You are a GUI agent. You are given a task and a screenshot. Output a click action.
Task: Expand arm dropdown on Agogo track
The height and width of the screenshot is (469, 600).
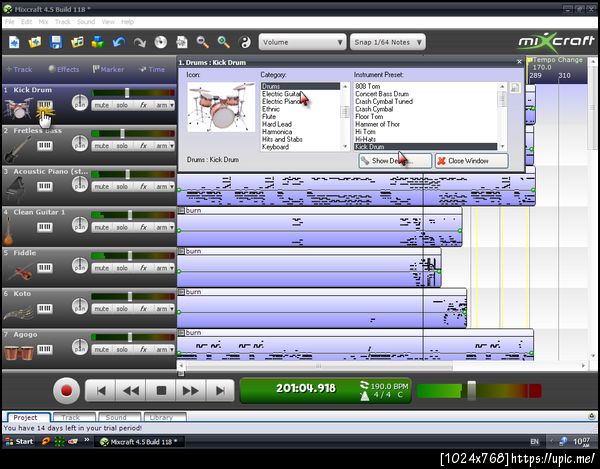coord(172,350)
